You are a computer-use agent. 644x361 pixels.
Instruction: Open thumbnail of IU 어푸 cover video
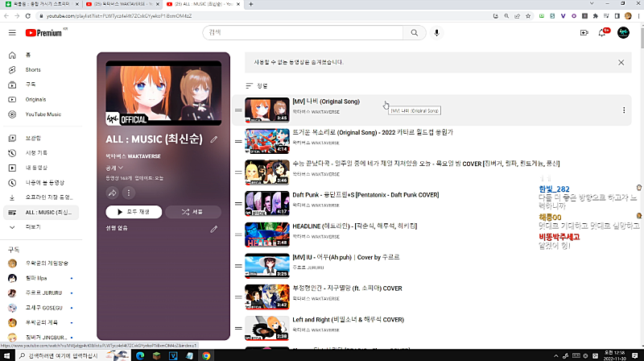[267, 266]
